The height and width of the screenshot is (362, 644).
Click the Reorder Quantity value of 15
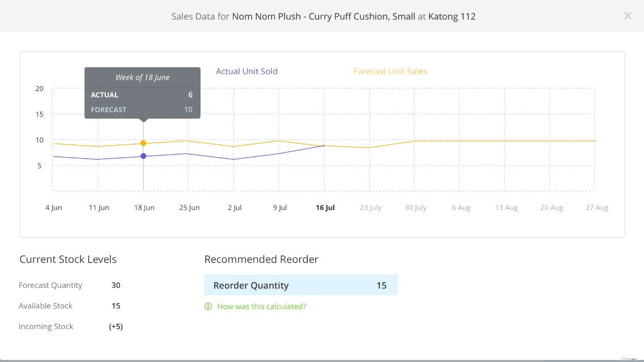pyautogui.click(x=382, y=285)
